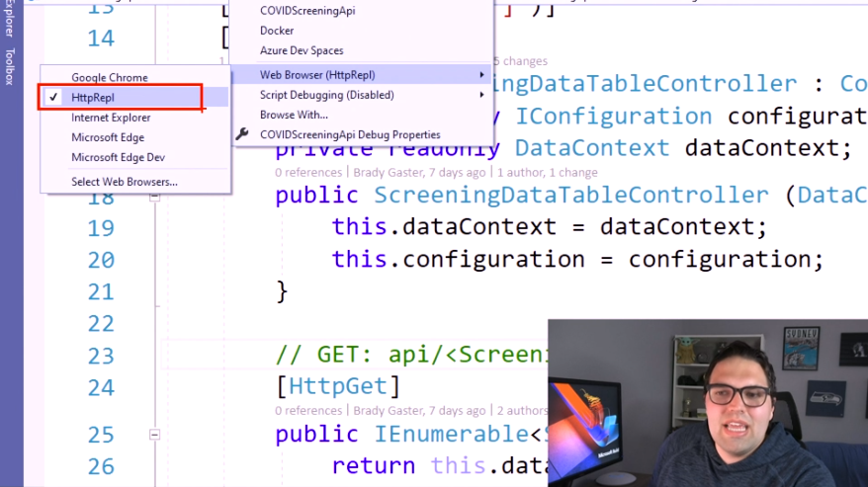Viewport: 868px width, 487px height.
Task: Open COVIDScreeningApi Debug Properties wrench icon
Action: pyautogui.click(x=242, y=134)
